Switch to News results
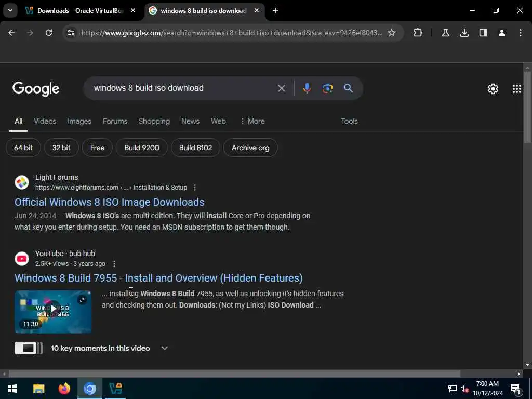The image size is (532, 399). (190, 122)
